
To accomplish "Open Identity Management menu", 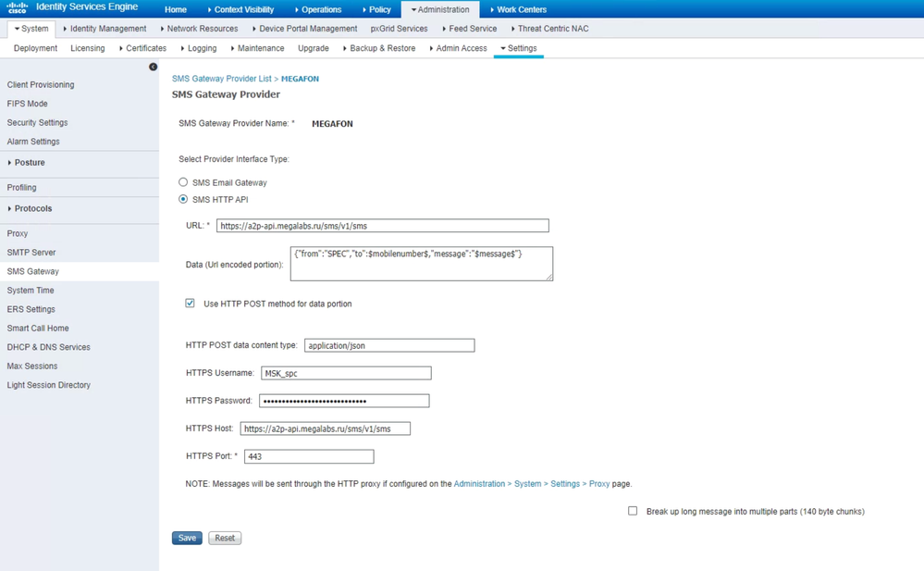I will (105, 29).
